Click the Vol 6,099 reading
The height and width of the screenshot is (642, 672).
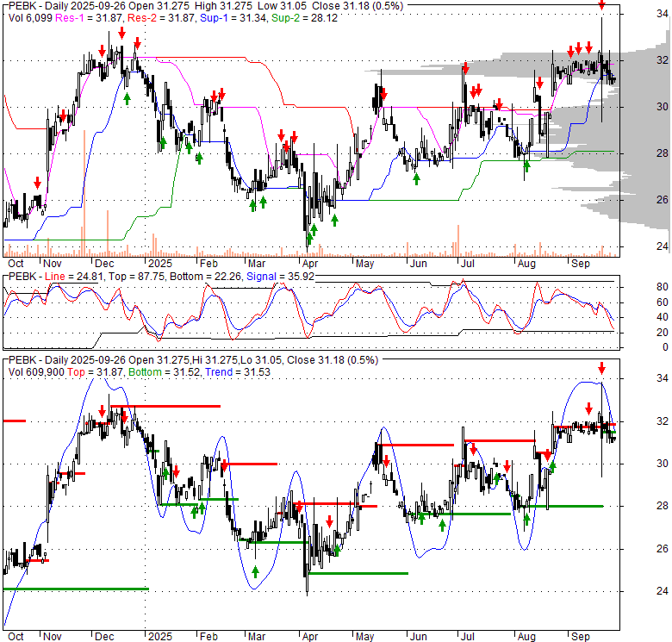pos(30,18)
